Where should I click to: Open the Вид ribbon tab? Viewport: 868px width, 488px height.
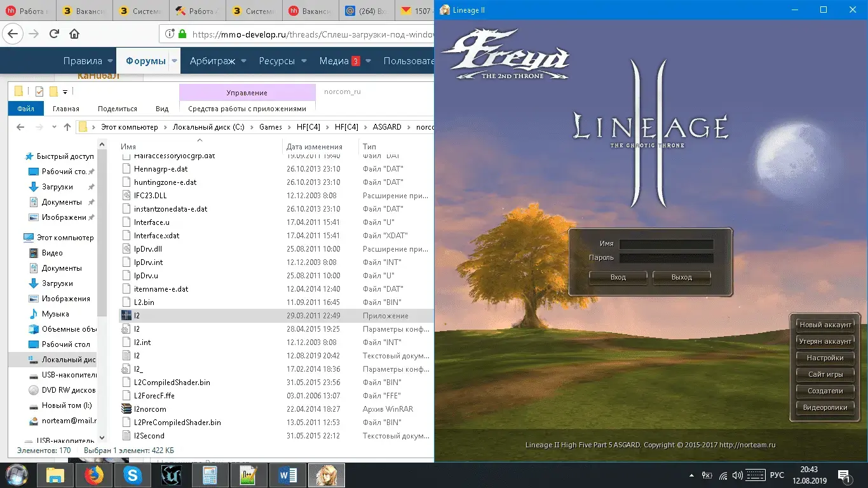click(x=162, y=109)
